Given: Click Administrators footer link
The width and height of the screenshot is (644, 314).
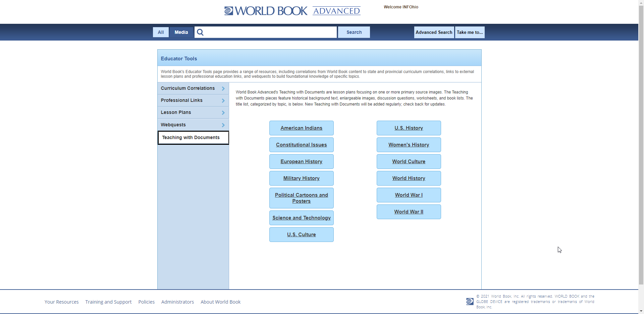Looking at the screenshot, I should pyautogui.click(x=177, y=302).
